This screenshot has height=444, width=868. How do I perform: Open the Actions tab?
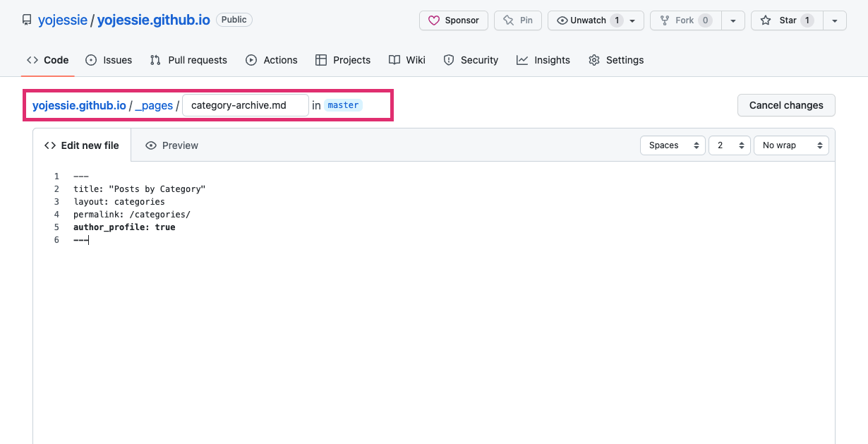pyautogui.click(x=272, y=60)
